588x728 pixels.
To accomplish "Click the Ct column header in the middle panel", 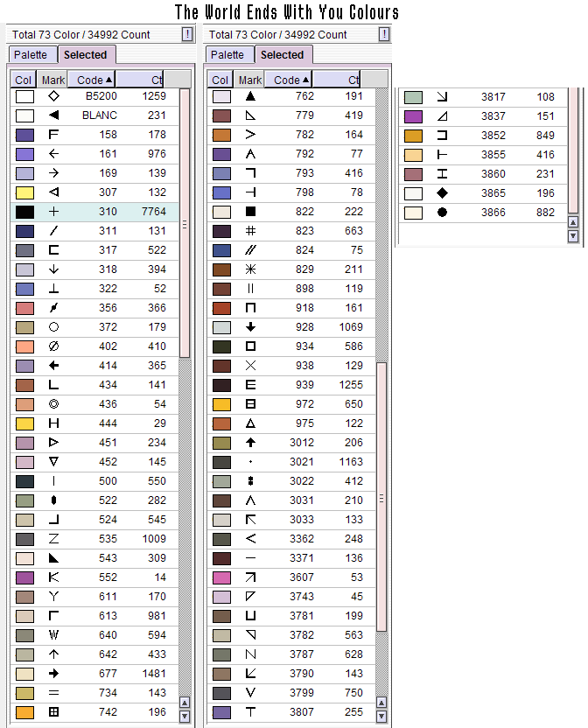I will [x=336, y=80].
